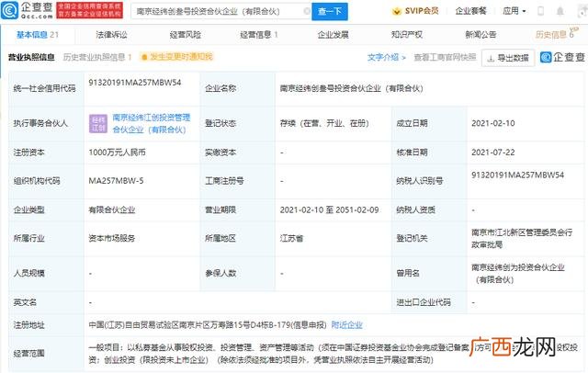The width and height of the screenshot is (588, 373).
Task: Switch to 历史信息 tab
Action: (x=555, y=35)
